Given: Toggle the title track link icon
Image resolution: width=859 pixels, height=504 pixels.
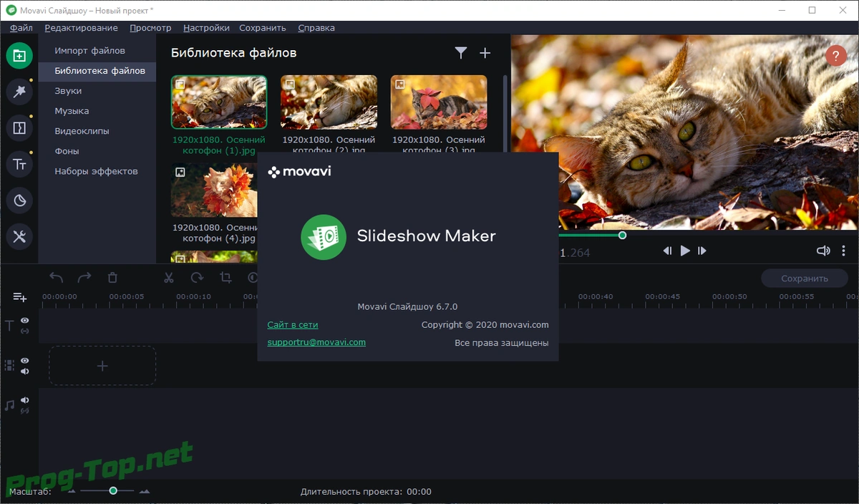Looking at the screenshot, I should (x=25, y=331).
